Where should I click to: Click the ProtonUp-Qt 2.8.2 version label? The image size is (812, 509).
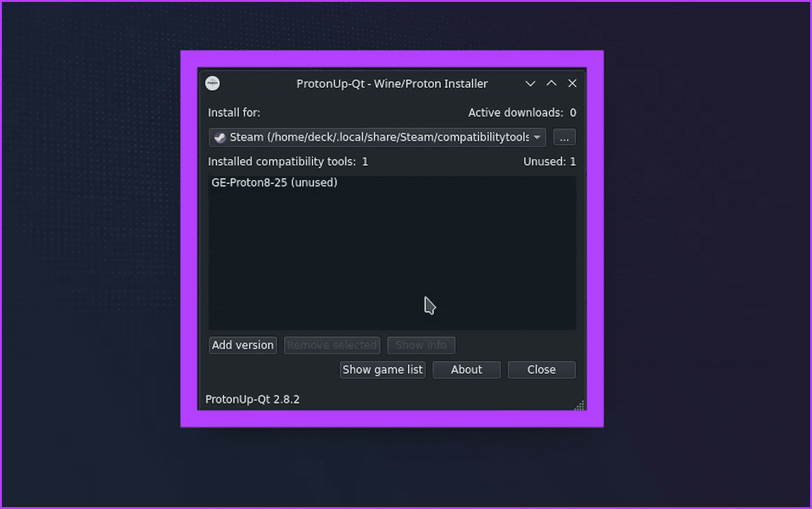click(253, 399)
